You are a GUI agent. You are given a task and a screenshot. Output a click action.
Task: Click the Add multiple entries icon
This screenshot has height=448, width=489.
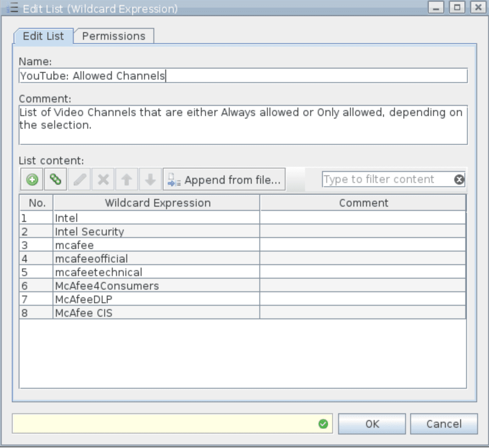point(56,180)
